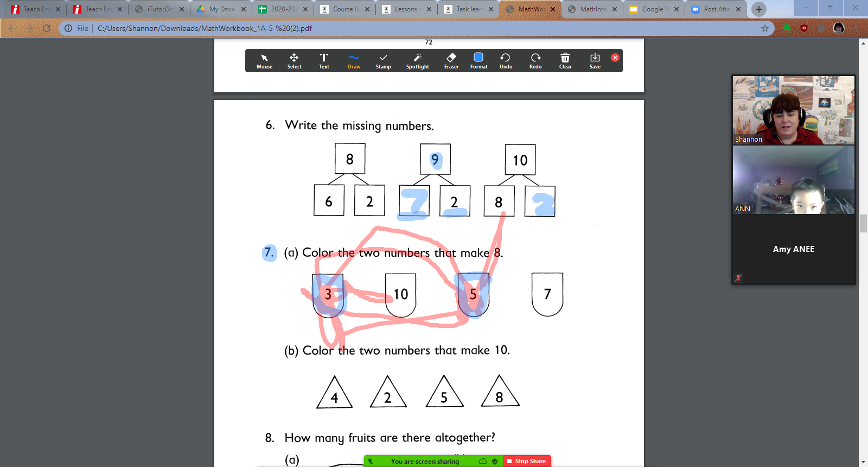Click the page scrollbar thumb

pyautogui.click(x=863, y=224)
